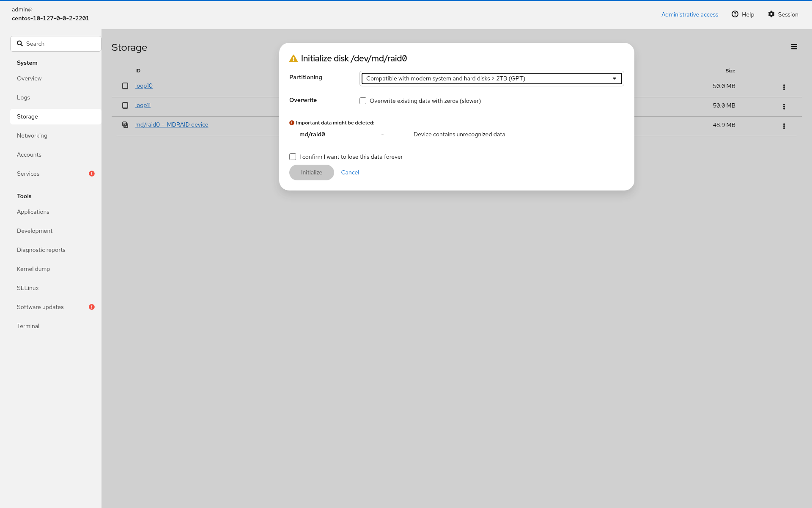Click the md/raid0 entry in warning list
Viewport: 812px width, 508px height.
(312, 134)
